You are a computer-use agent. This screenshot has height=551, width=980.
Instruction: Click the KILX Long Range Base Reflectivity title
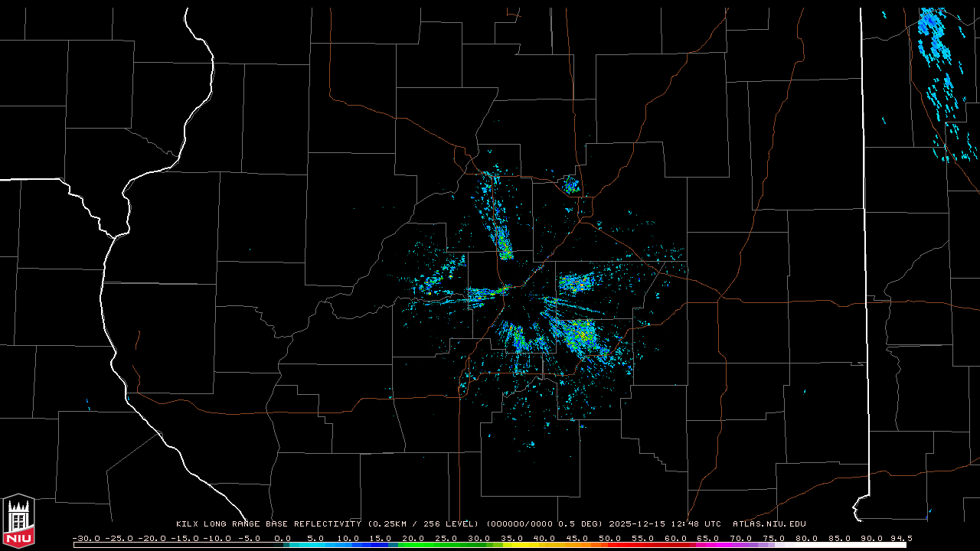[268, 524]
